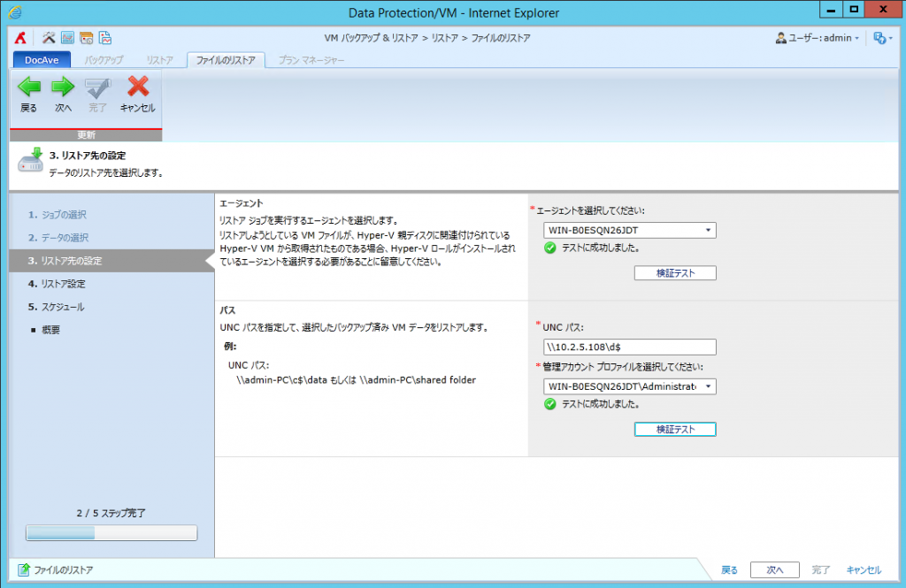The height and width of the screenshot is (588, 906).
Task: Click the green right-arrow 次へ ribbon button
Action: click(x=63, y=95)
